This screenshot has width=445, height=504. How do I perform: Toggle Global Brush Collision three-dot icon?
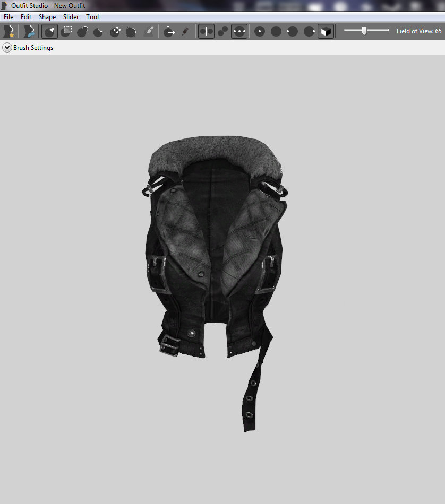239,31
